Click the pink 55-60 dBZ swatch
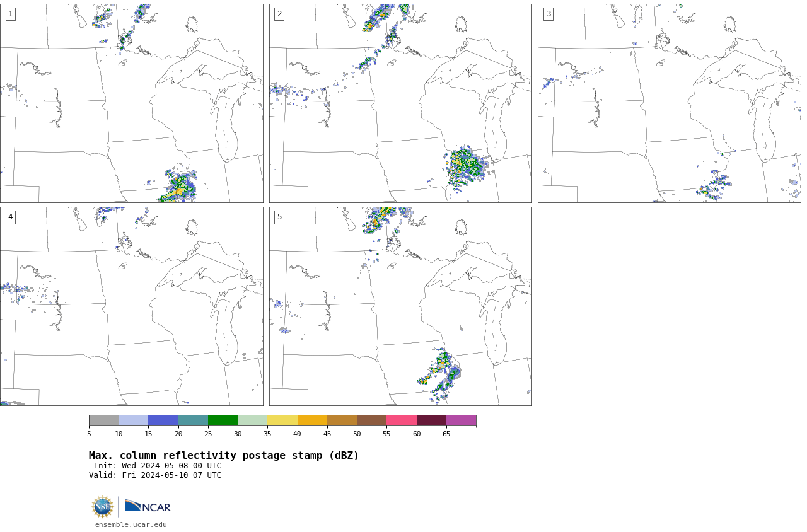This screenshot has width=807, height=532. pyautogui.click(x=402, y=420)
